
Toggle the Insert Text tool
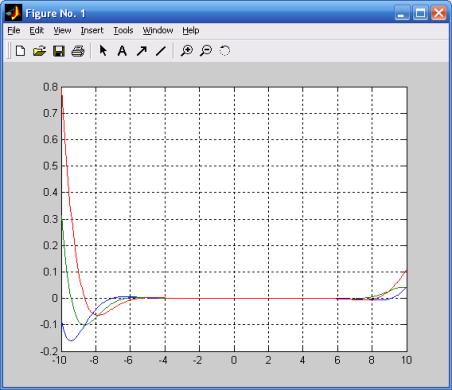click(x=122, y=51)
